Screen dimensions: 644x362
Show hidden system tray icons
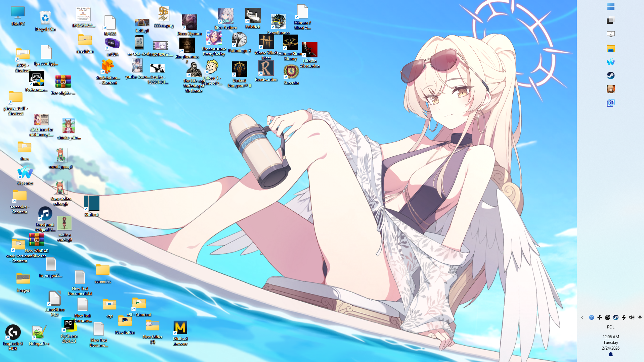(582, 317)
